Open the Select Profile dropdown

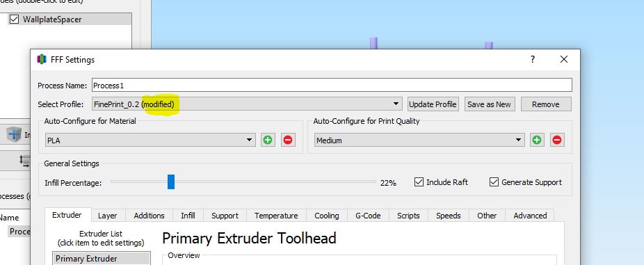pyautogui.click(x=248, y=104)
